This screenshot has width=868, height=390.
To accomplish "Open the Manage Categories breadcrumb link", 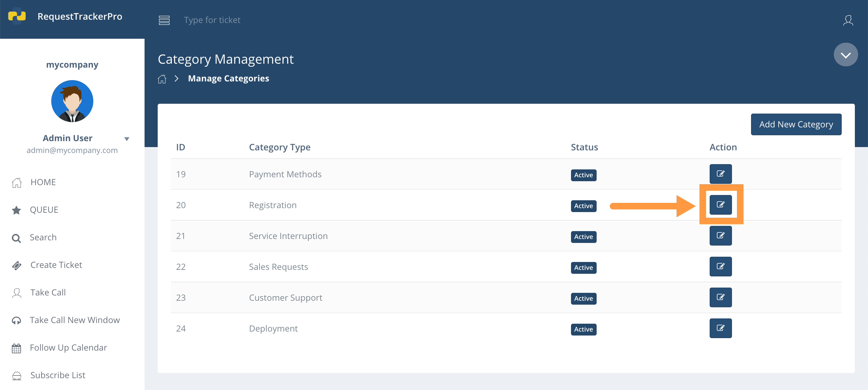I will tap(228, 78).
